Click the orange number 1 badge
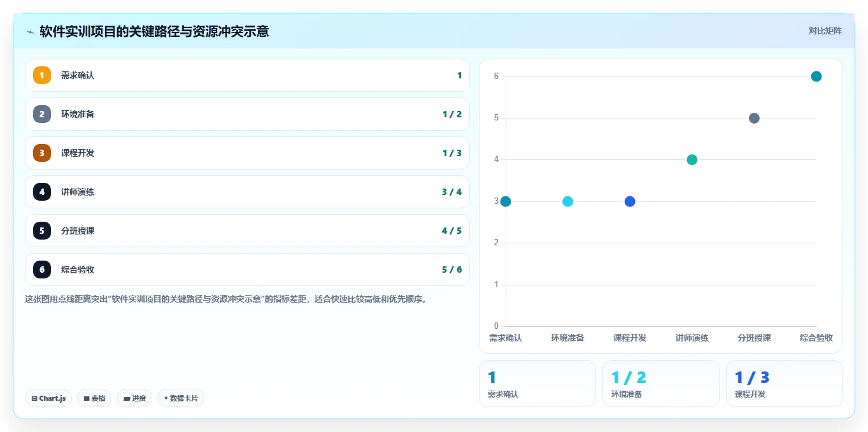Screen dimensions: 868x432 pyautogui.click(x=42, y=75)
